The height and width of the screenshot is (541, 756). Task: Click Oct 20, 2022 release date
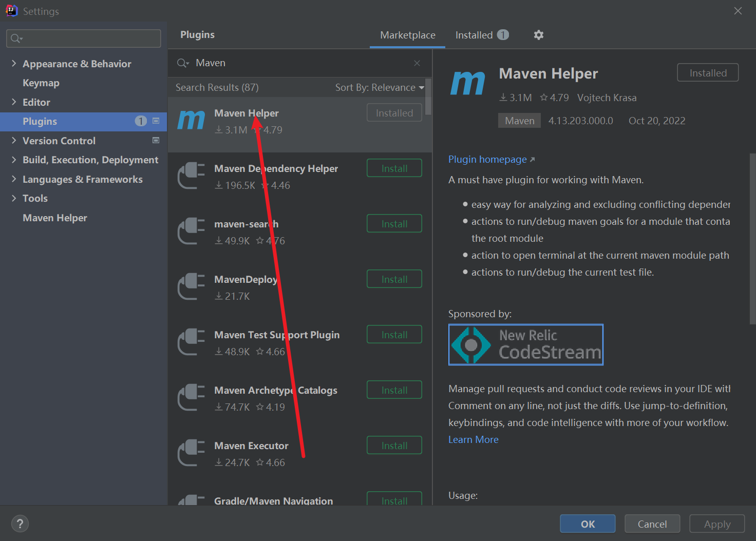[x=657, y=121]
